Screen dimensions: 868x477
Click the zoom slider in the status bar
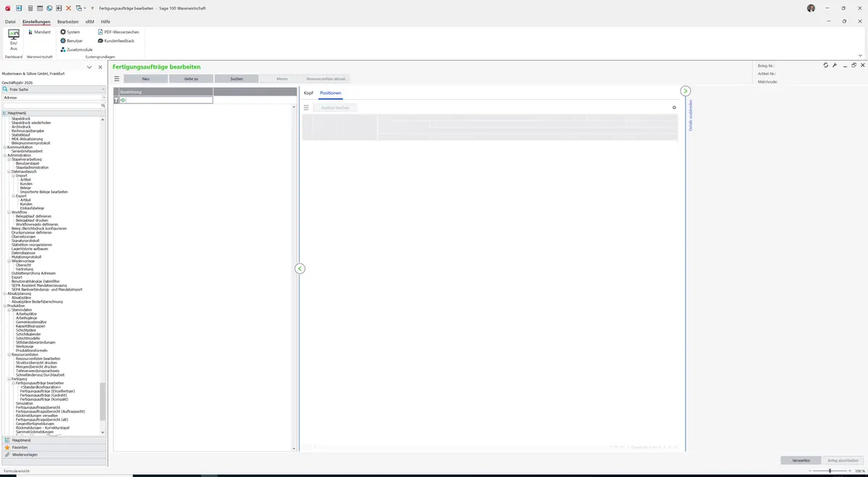829,471
